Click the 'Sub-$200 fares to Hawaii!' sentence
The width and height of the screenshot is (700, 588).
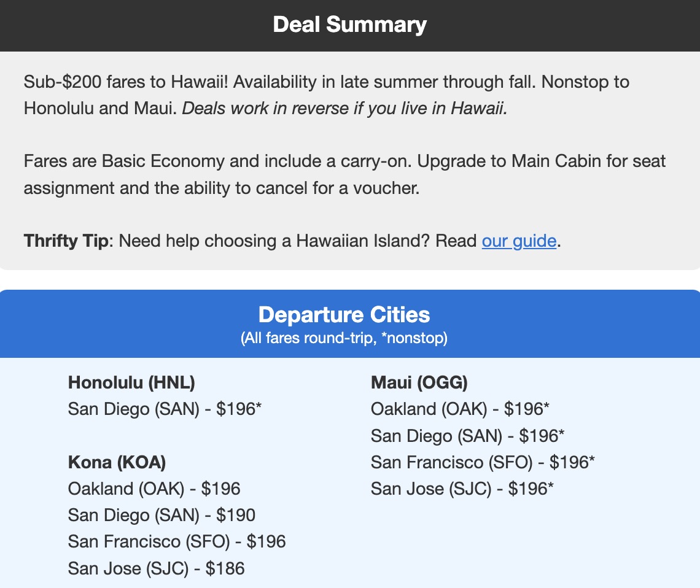click(x=126, y=82)
